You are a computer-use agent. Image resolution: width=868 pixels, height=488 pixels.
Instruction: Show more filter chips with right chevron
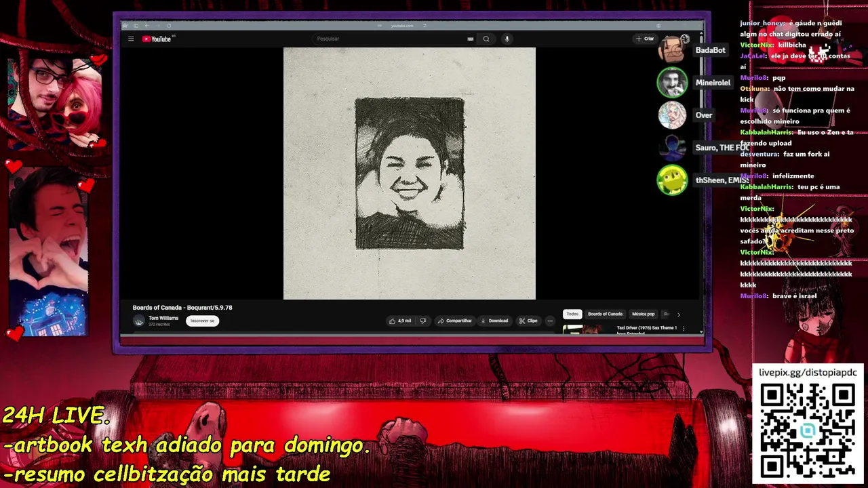click(x=679, y=314)
